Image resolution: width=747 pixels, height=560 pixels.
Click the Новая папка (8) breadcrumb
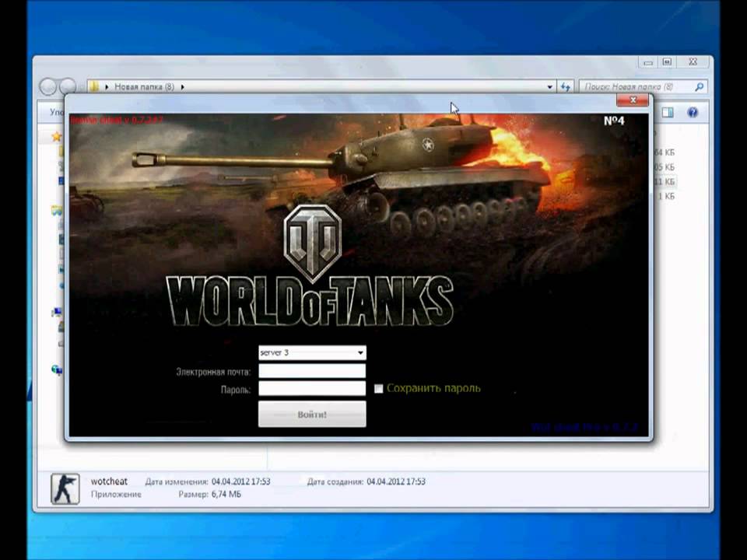145,86
